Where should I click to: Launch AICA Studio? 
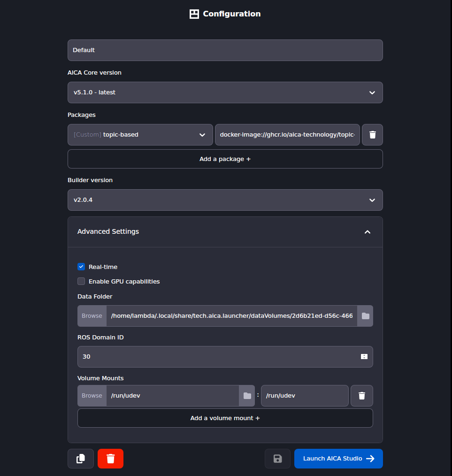click(338, 459)
